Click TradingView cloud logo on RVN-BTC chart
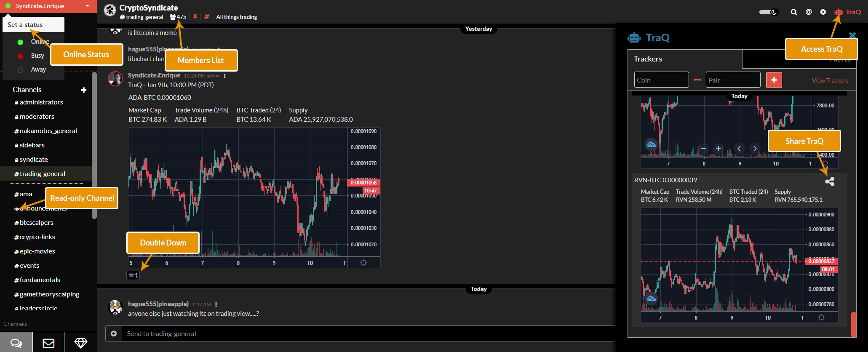Viewport: 868px width, 352px height. pyautogui.click(x=651, y=299)
